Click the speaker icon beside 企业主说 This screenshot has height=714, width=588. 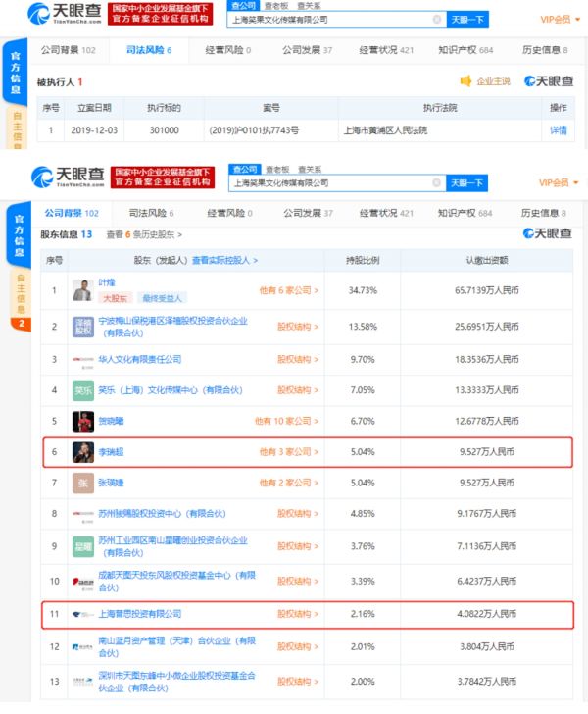point(465,81)
